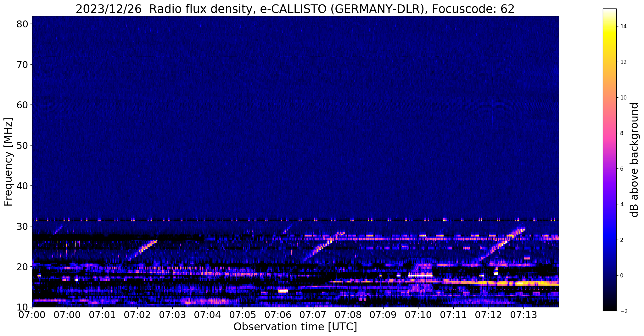
Task: Click the 07:09 time tick label
Action: pos(383,314)
